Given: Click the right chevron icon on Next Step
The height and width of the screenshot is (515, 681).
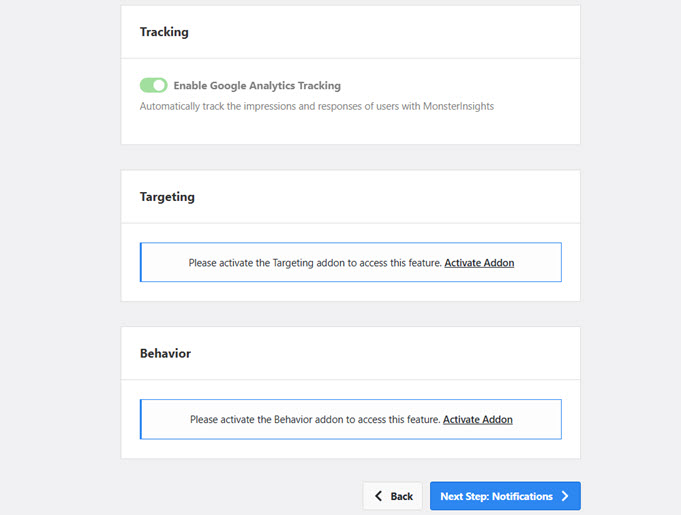Looking at the screenshot, I should coord(565,496).
